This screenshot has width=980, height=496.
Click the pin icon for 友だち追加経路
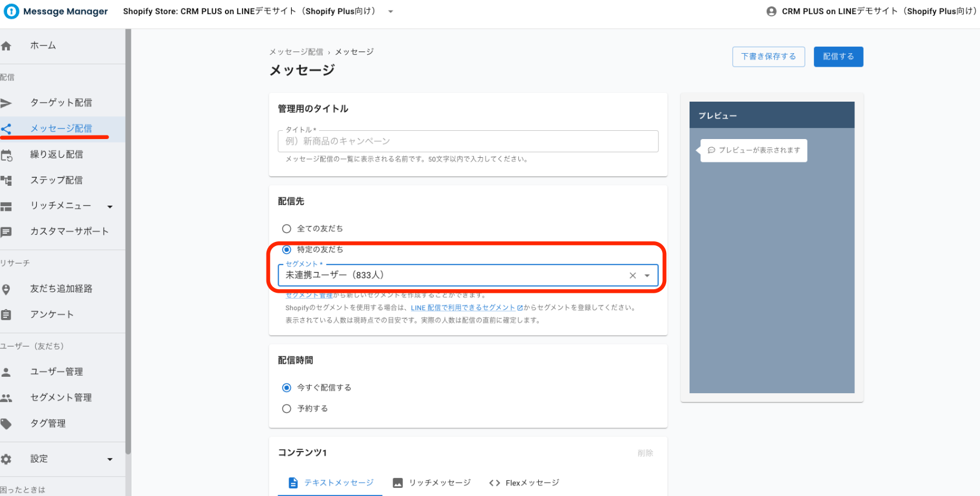coord(6,289)
